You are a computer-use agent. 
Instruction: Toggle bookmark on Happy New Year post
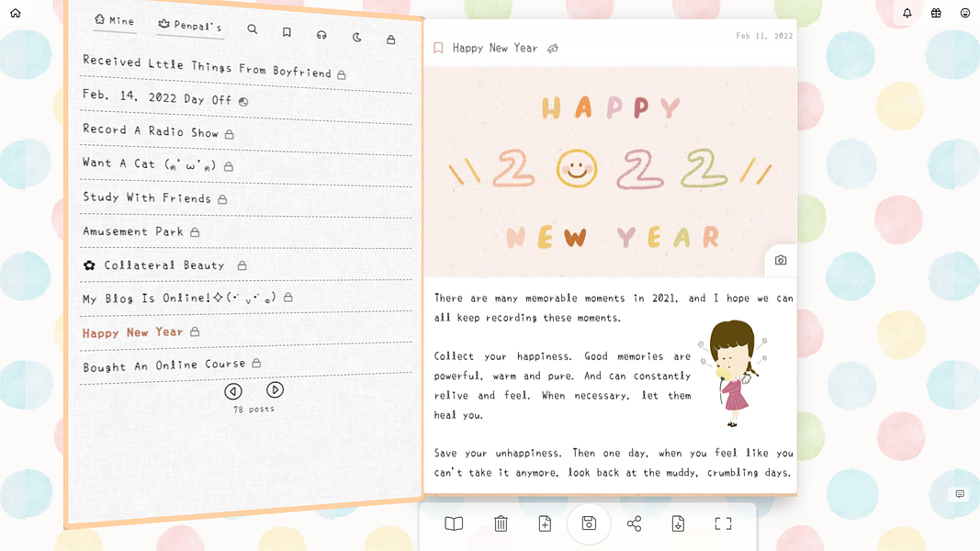coord(438,48)
